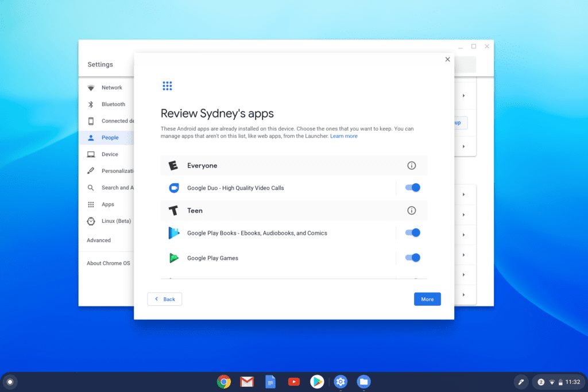The width and height of the screenshot is (588, 392).
Task: Click the magnifier icon in the Settings sidebar
Action: (91, 188)
